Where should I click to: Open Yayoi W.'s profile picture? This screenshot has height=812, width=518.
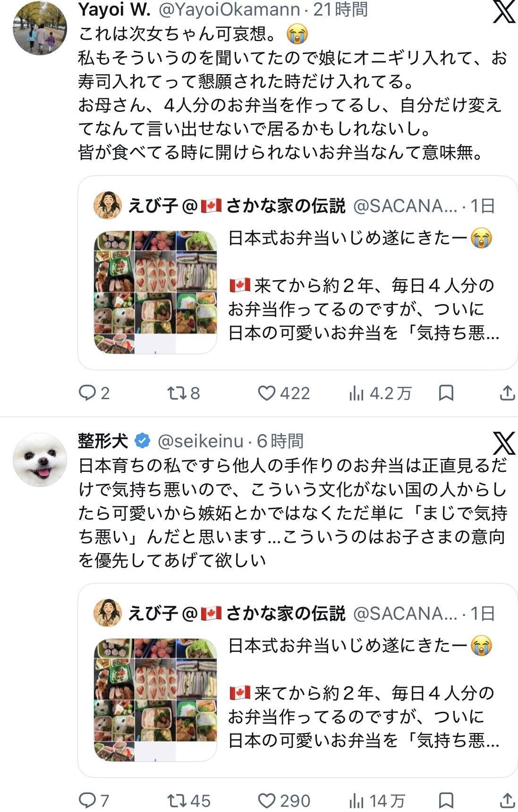40,28
